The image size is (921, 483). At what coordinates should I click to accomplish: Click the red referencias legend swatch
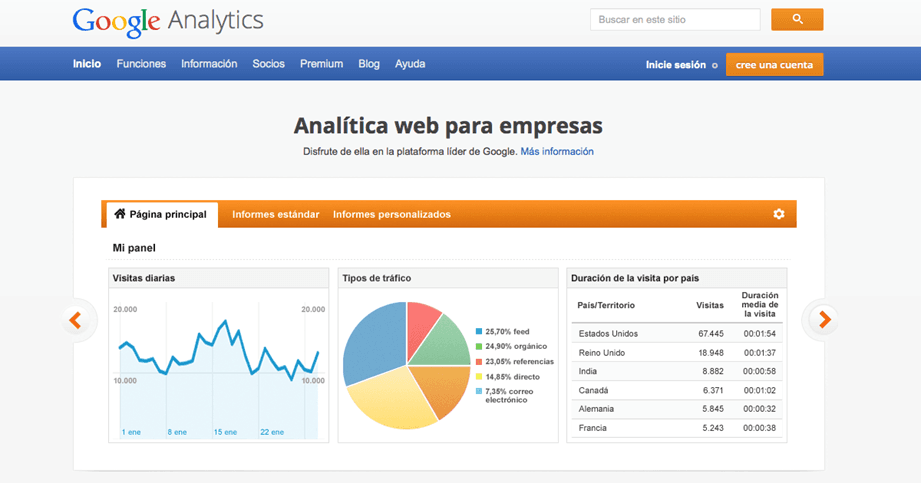(x=479, y=361)
